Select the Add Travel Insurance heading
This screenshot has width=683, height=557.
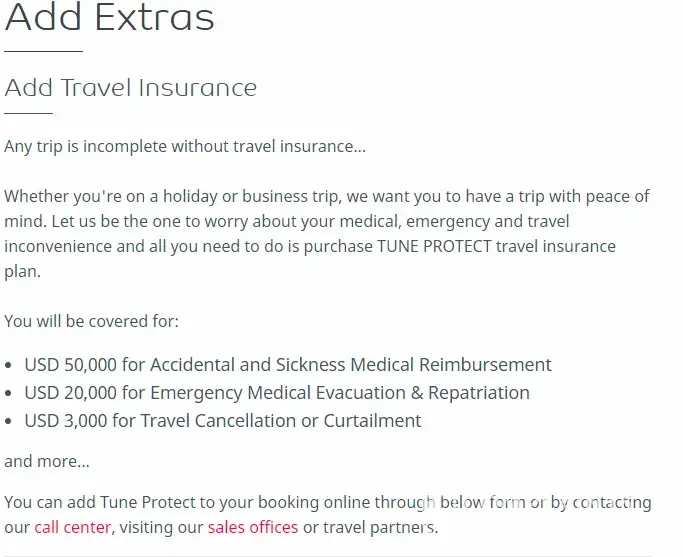click(x=130, y=88)
